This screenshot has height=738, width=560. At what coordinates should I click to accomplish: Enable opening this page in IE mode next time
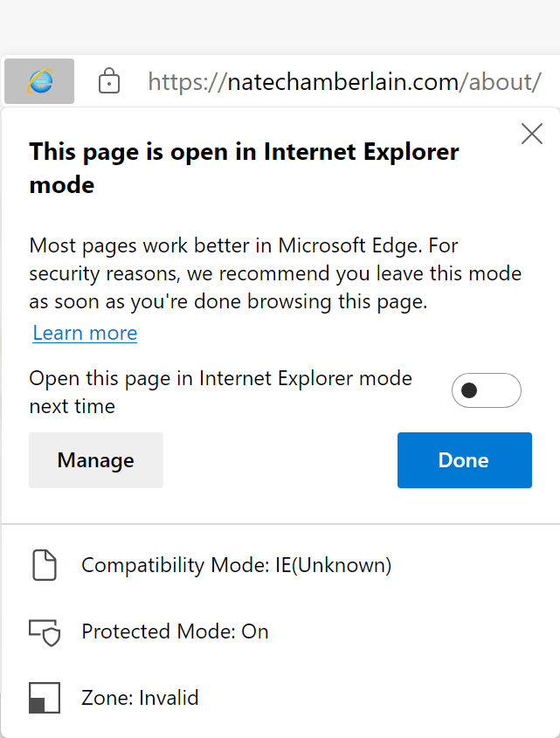pos(486,390)
